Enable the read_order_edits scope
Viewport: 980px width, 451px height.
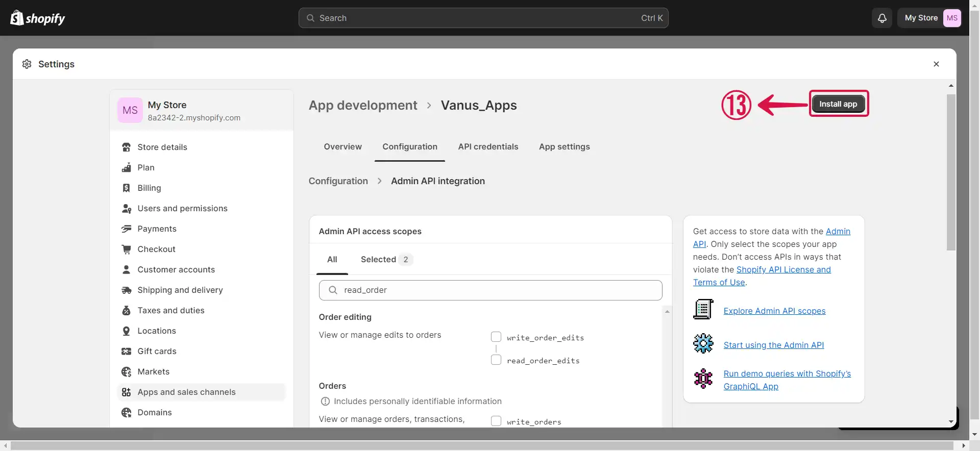coord(496,360)
